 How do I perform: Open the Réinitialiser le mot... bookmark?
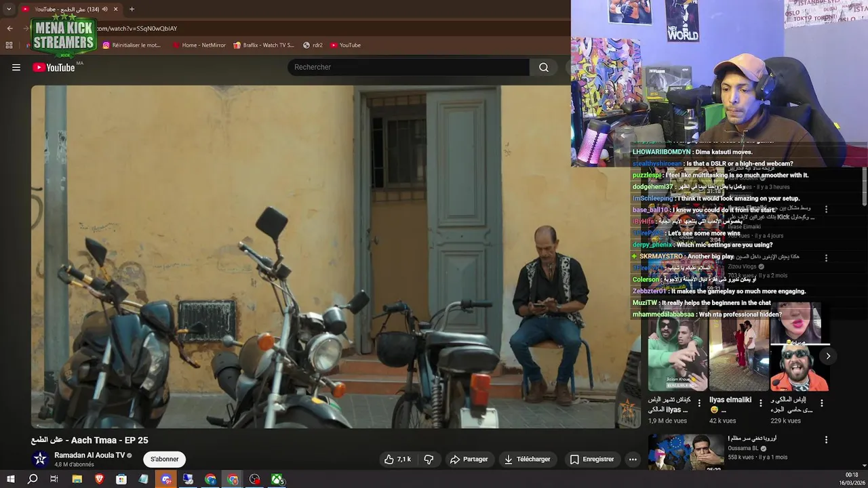point(132,45)
